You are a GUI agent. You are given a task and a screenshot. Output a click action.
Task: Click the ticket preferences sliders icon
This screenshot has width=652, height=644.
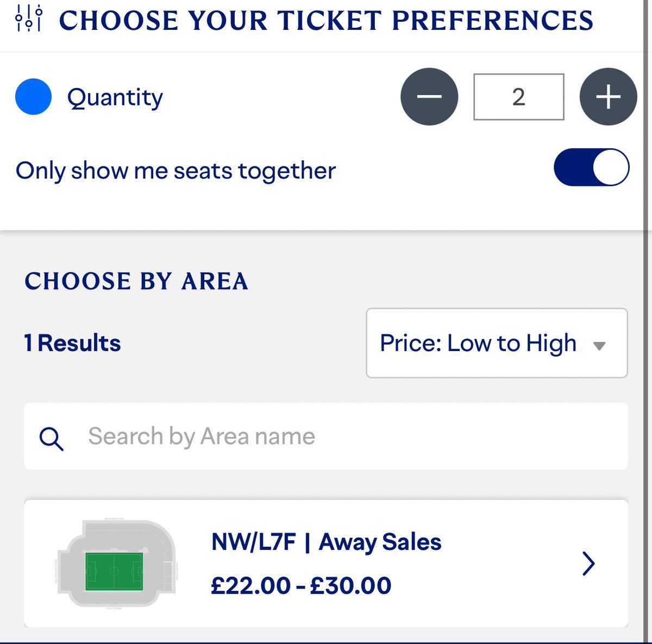[28, 19]
